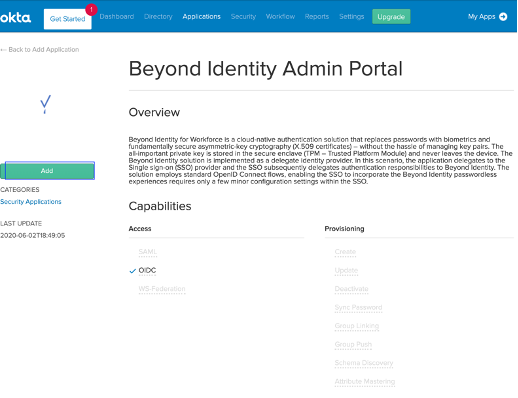This screenshot has width=518, height=398.
Task: Click the My Apps arrow icon
Action: tap(503, 16)
